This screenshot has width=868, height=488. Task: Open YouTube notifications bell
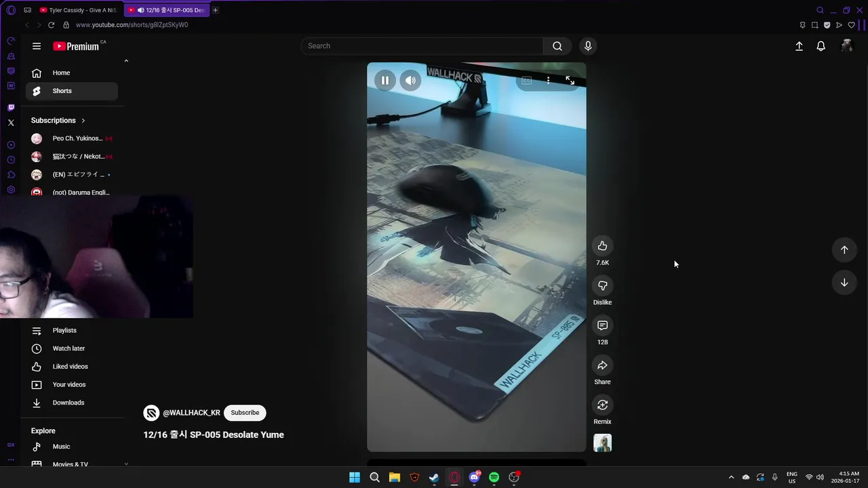tap(821, 46)
